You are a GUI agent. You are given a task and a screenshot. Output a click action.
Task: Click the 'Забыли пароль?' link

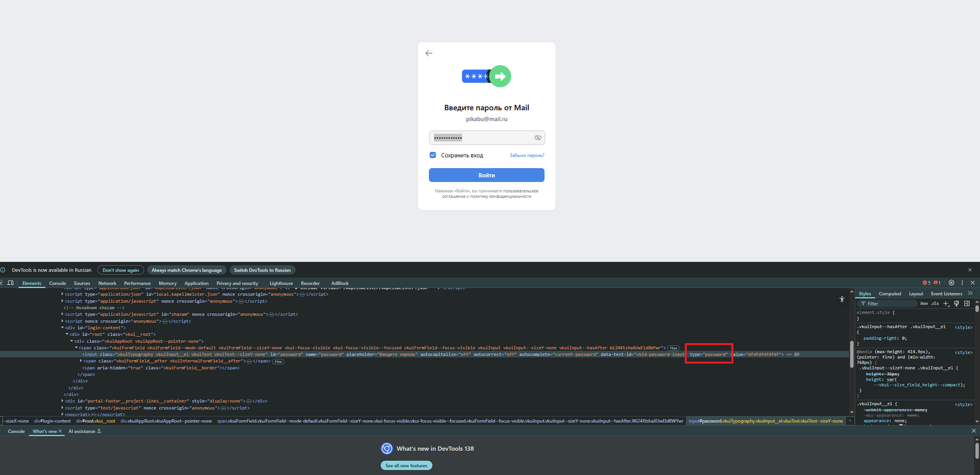click(x=527, y=155)
